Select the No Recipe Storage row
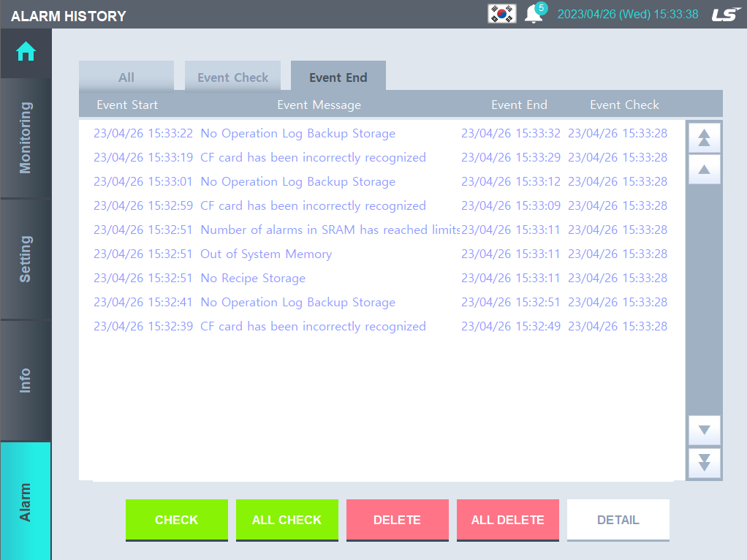 coord(381,278)
